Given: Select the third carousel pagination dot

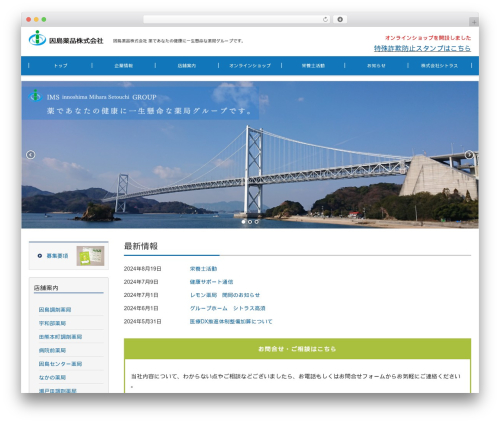Looking at the screenshot, I should coord(256,222).
